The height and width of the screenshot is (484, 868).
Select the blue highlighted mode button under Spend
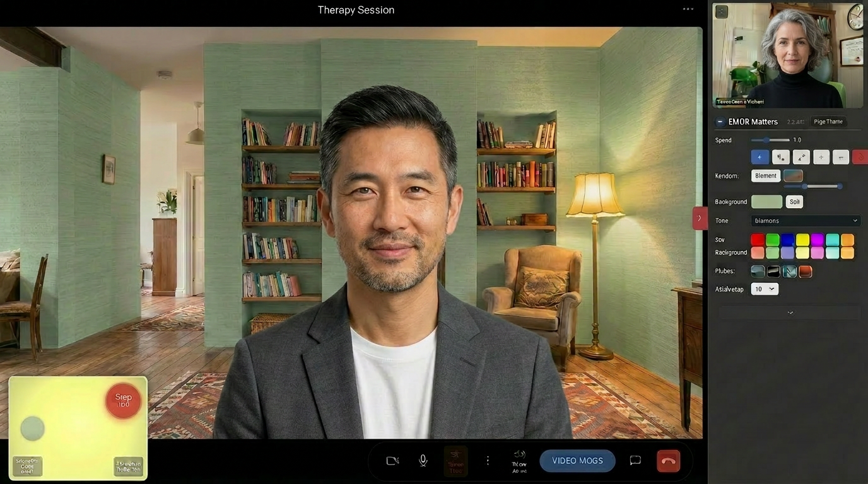click(759, 157)
